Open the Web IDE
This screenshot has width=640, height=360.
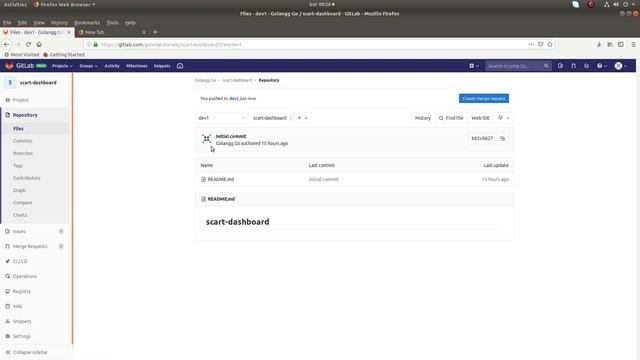point(480,118)
